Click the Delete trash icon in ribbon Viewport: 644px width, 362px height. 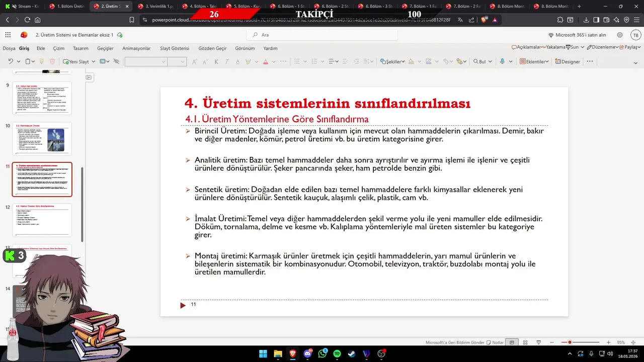52,61
